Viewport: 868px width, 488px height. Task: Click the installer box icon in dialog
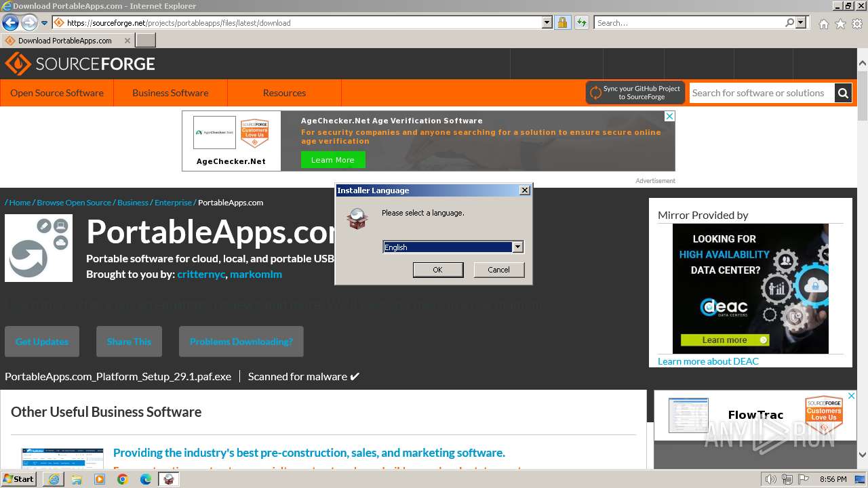357,218
